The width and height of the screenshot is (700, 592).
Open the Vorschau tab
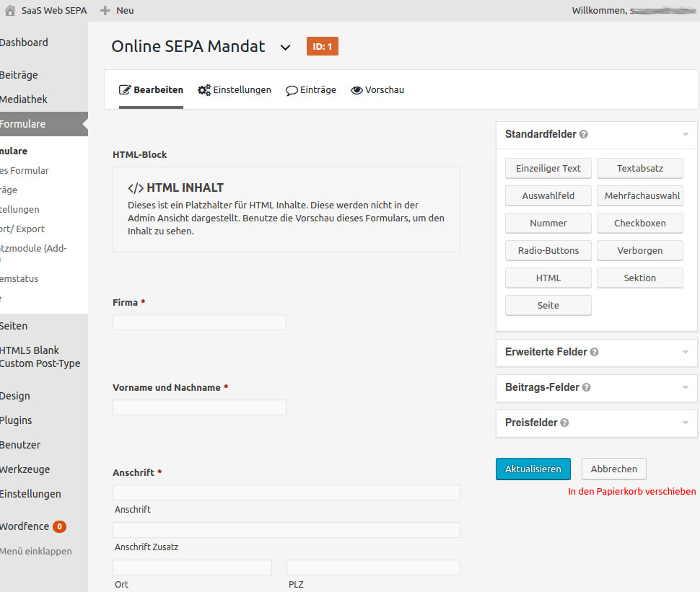(x=377, y=89)
